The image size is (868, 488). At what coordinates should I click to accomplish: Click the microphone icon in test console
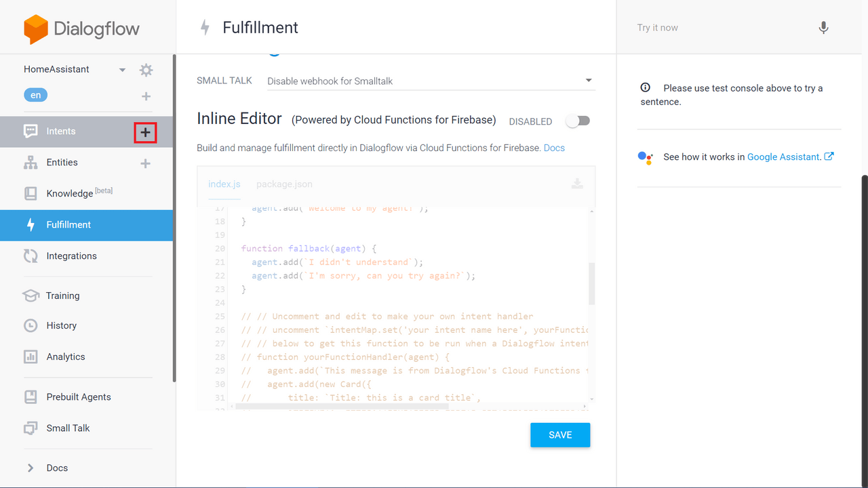(x=823, y=28)
